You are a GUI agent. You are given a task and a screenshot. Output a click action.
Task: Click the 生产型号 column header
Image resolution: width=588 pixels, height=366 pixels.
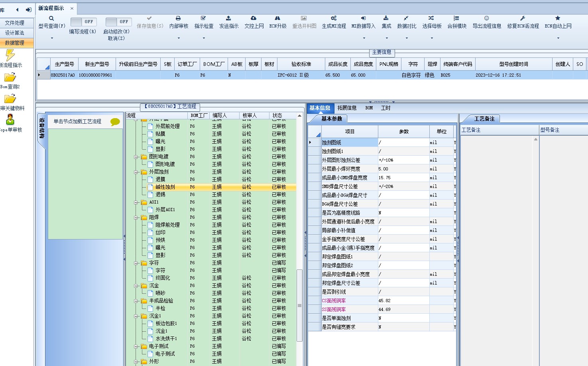pyautogui.click(x=64, y=64)
